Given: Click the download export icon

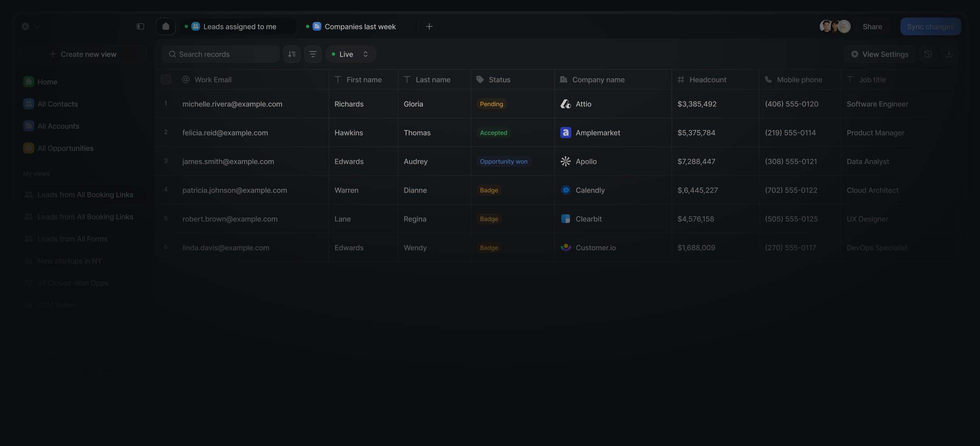Looking at the screenshot, I should click(949, 54).
